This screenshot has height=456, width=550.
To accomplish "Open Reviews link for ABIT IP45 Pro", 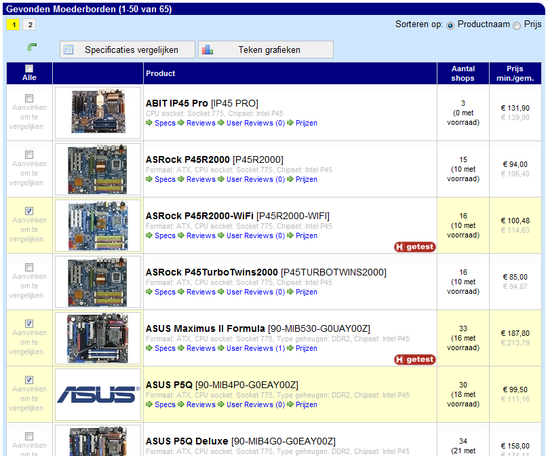I will coord(201,123).
